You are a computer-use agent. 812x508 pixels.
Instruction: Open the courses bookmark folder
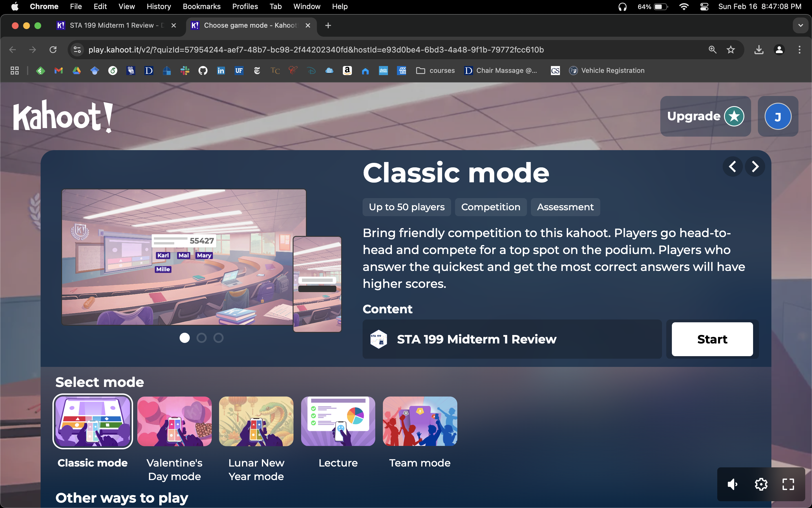coord(435,71)
